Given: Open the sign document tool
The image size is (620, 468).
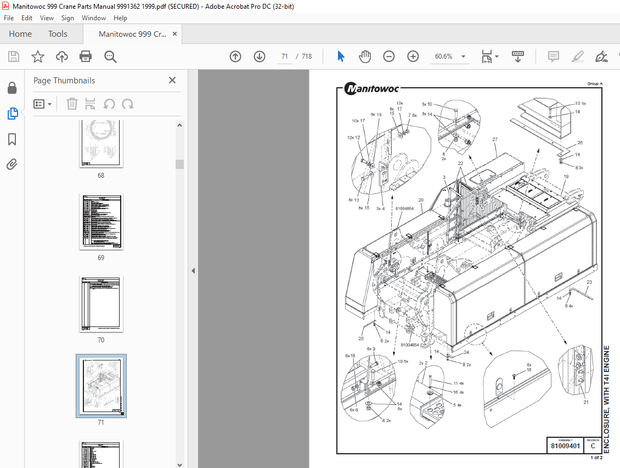Looking at the screenshot, I should tap(601, 57).
